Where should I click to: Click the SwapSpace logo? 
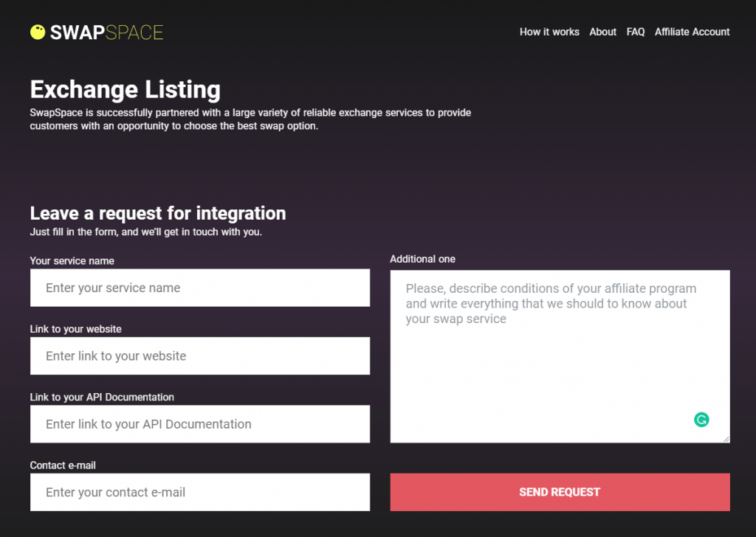(x=97, y=32)
